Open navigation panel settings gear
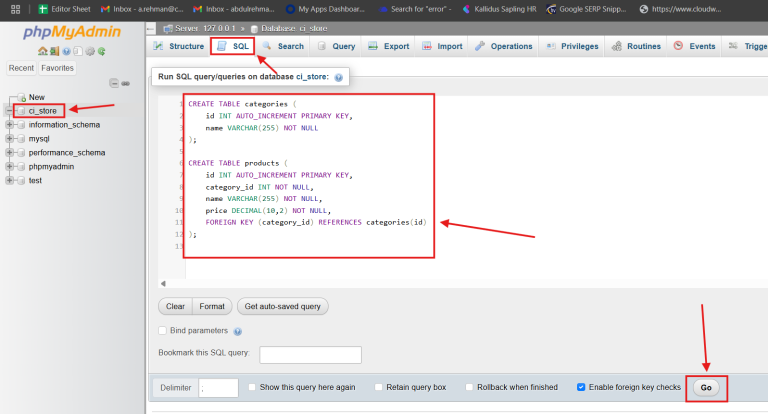 coord(90,51)
